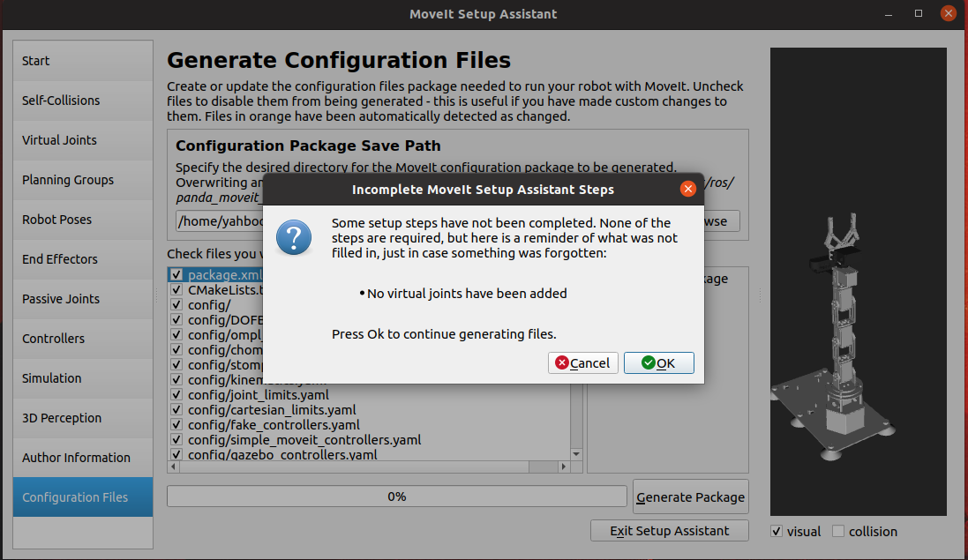The image size is (968, 560).
Task: Toggle config/cartesian_limits.yaml checkbox
Action: (x=176, y=409)
